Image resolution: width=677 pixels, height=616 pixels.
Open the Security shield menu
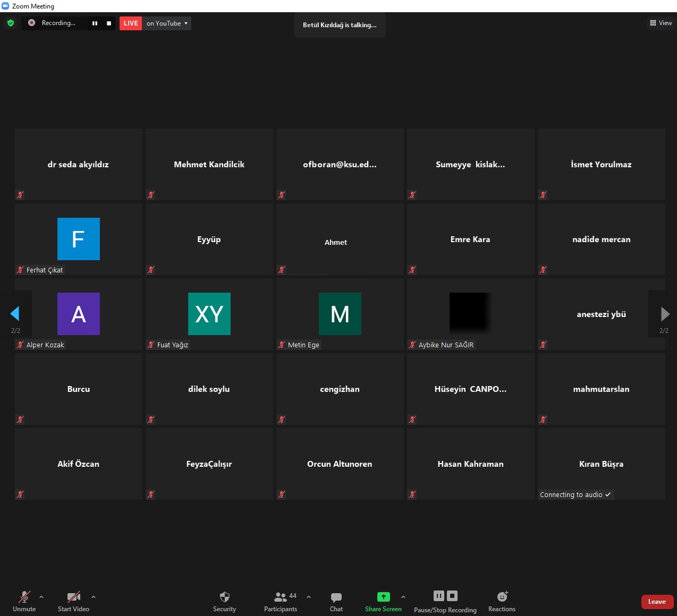pyautogui.click(x=224, y=601)
